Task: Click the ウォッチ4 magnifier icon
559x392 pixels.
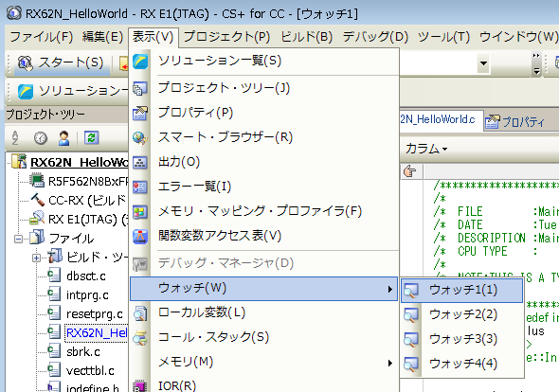Action: pos(410,365)
